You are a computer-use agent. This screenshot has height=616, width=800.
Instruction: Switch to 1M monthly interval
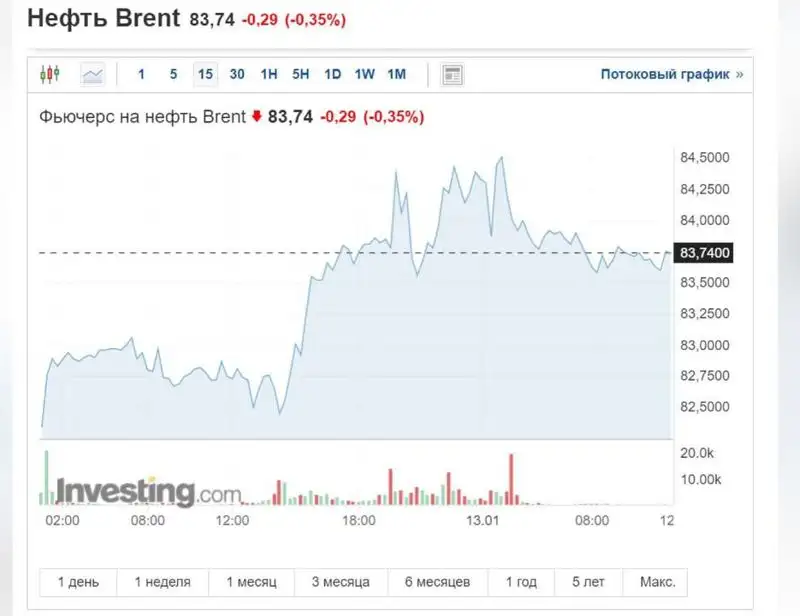(397, 74)
